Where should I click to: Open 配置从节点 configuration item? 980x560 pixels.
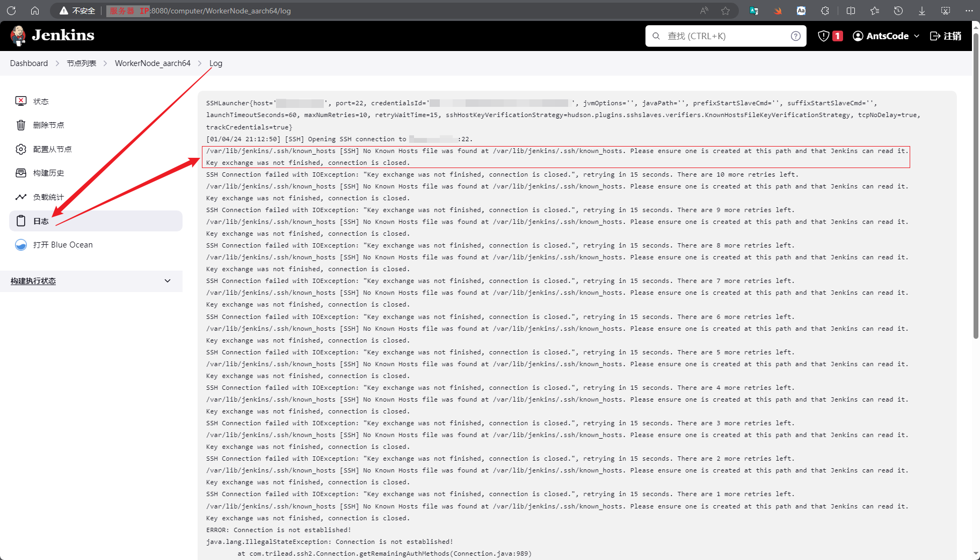point(96,149)
